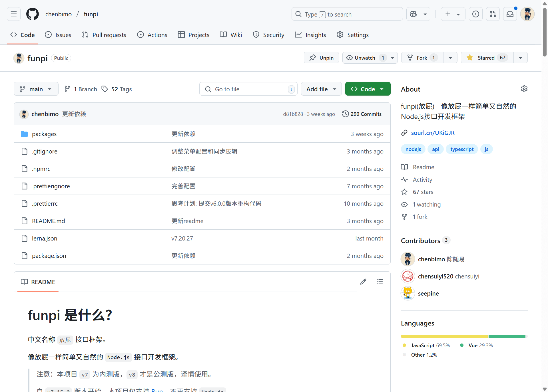View the 1 Branch link
Screen dimensions: 548x392
pos(81,89)
